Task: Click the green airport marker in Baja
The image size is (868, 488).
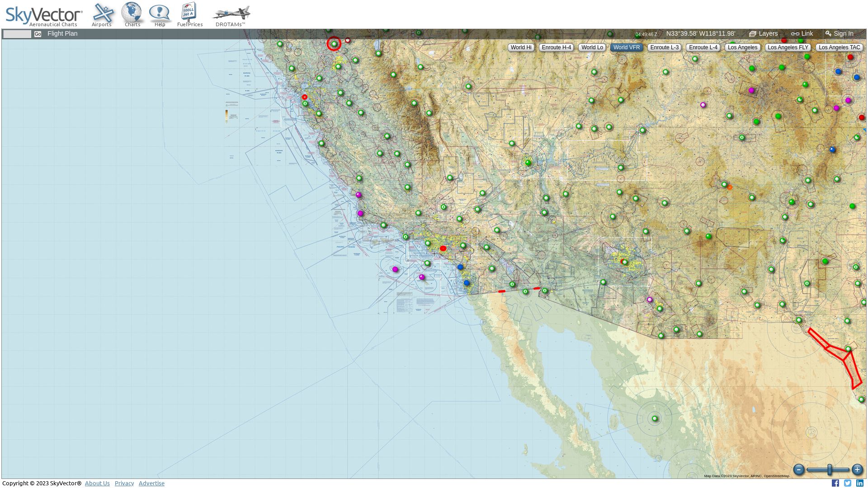Action: pos(655,419)
